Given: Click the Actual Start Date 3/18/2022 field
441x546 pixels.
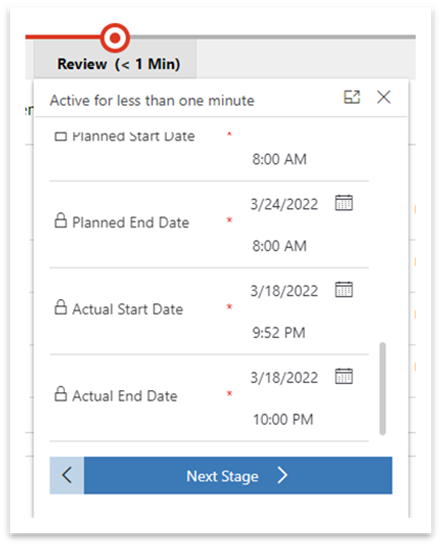Looking at the screenshot, I should click(284, 290).
